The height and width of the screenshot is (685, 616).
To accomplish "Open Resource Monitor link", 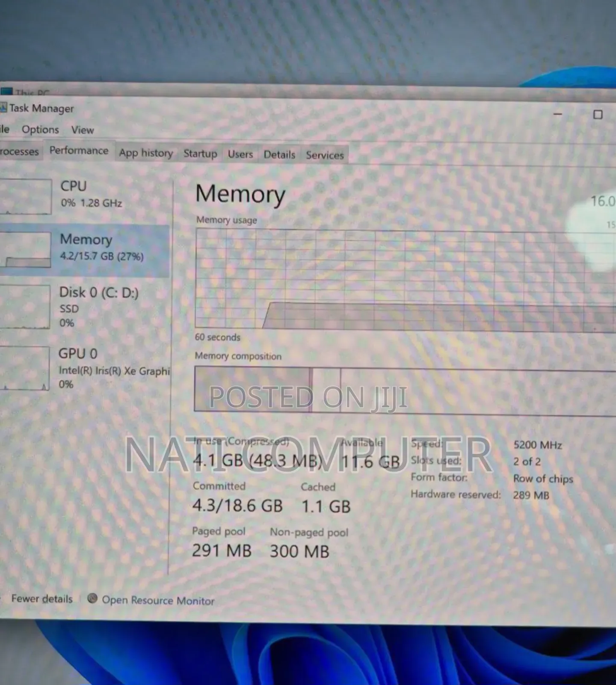I will [x=158, y=600].
